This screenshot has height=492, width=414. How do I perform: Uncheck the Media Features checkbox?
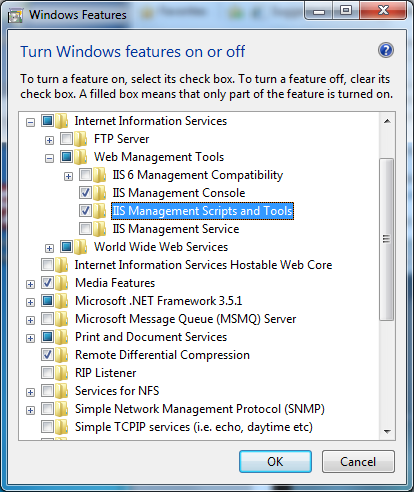click(47, 282)
